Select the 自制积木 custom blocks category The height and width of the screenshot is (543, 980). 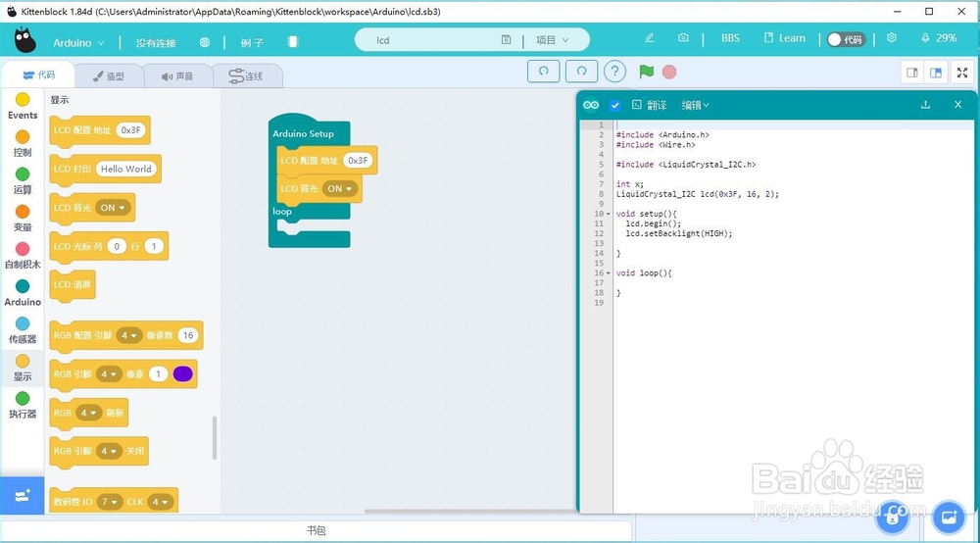(x=23, y=256)
